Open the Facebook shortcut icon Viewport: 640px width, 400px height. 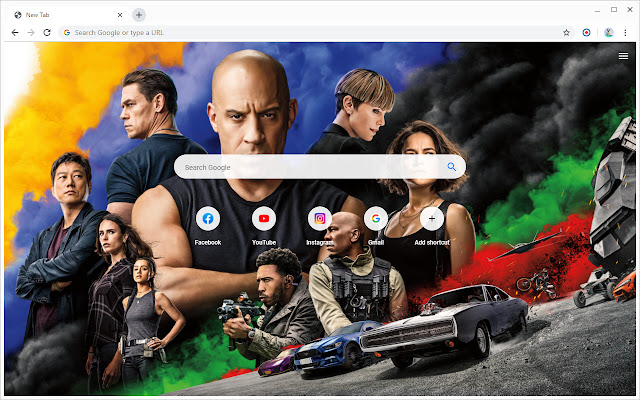click(208, 219)
